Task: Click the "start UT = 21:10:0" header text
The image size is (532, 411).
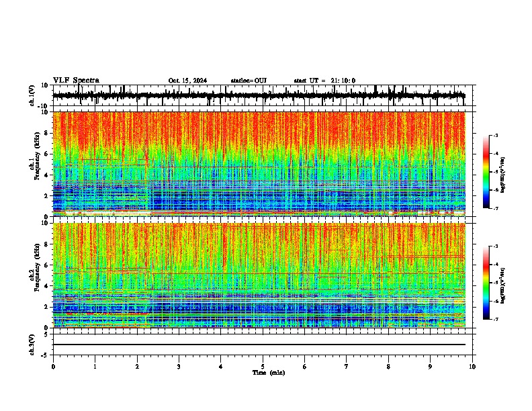Action: click(x=324, y=81)
